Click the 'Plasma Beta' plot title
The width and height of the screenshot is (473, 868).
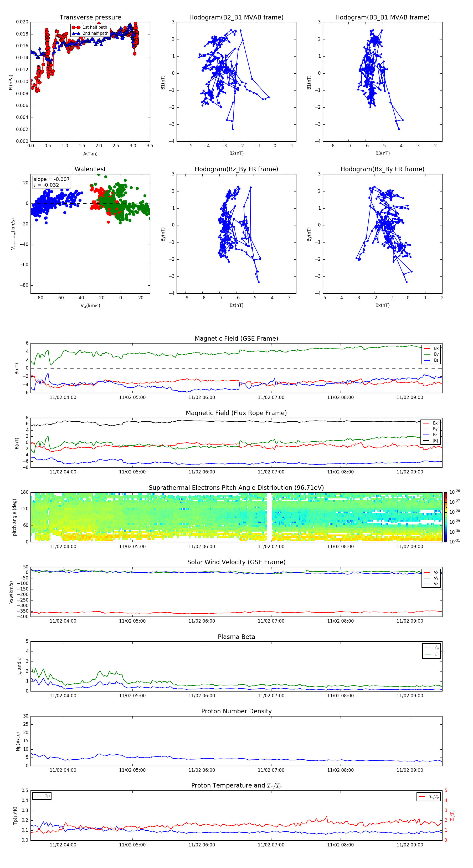[x=236, y=637]
